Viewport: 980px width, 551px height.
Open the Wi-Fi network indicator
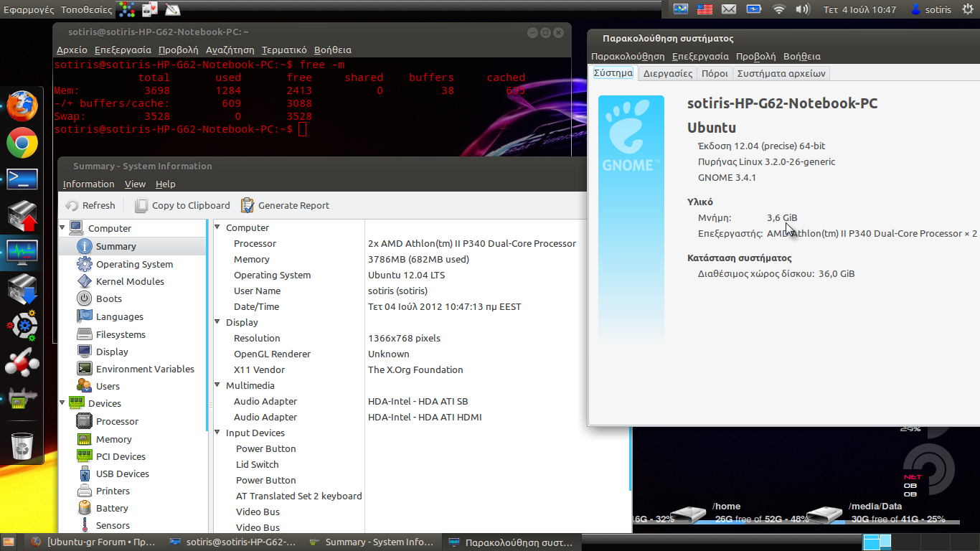click(779, 9)
